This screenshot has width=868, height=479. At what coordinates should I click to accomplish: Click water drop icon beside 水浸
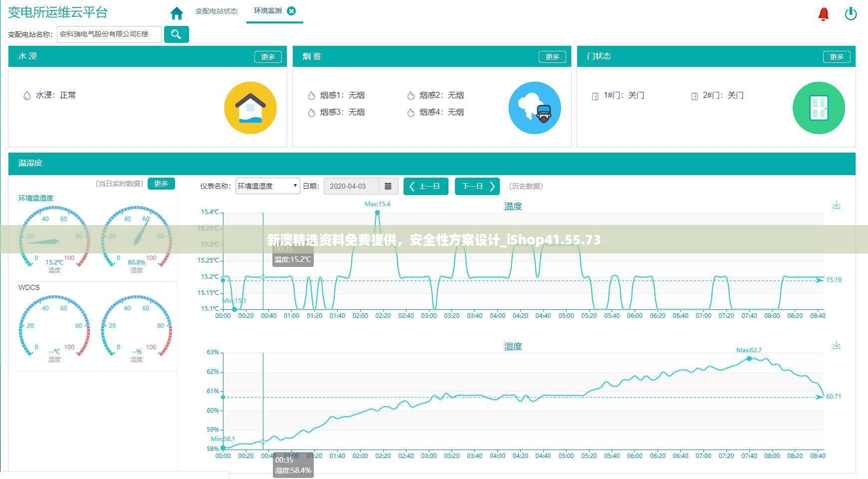(x=27, y=95)
